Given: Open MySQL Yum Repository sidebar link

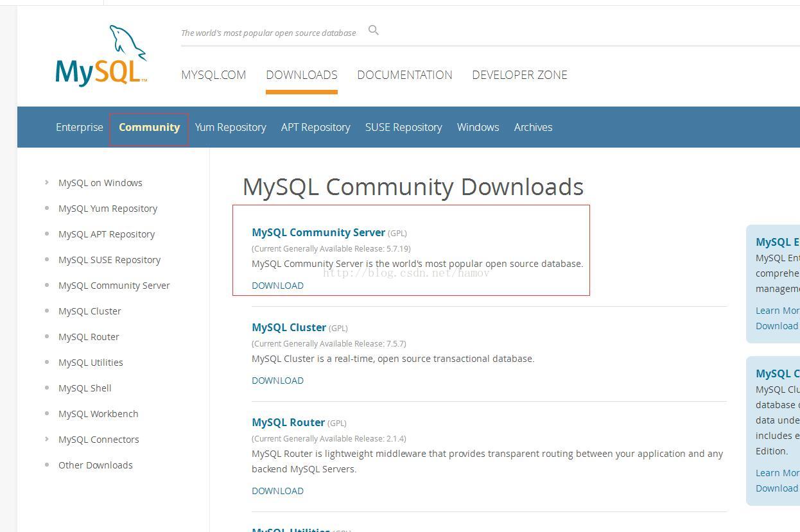Looking at the screenshot, I should pyautogui.click(x=108, y=209).
